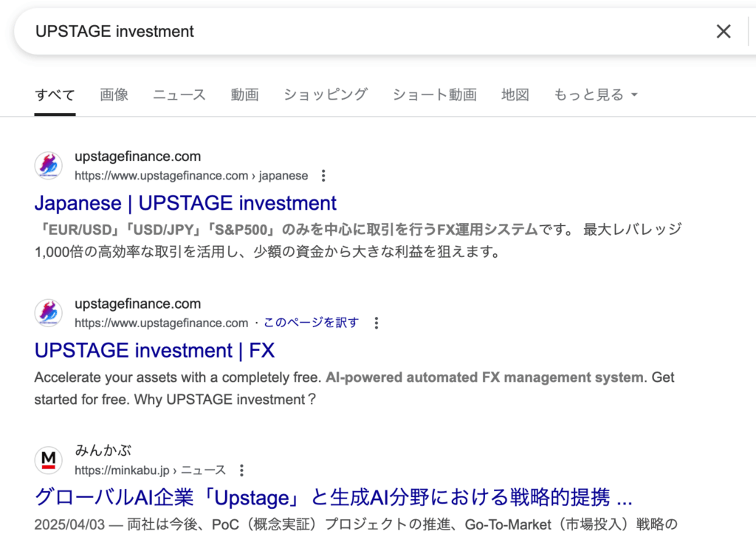Open the Japanese | UPSTAGE investment link
The image size is (756, 534).
pos(185,203)
